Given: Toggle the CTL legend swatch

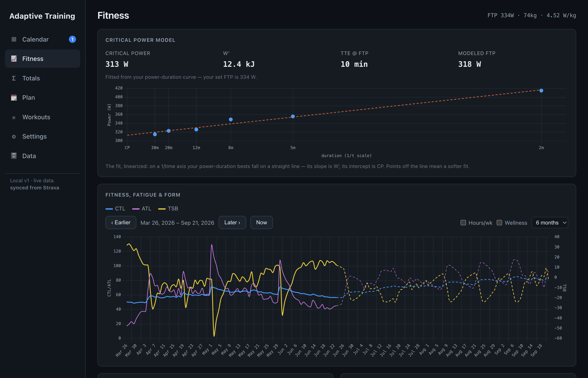Looking at the screenshot, I should point(109,209).
